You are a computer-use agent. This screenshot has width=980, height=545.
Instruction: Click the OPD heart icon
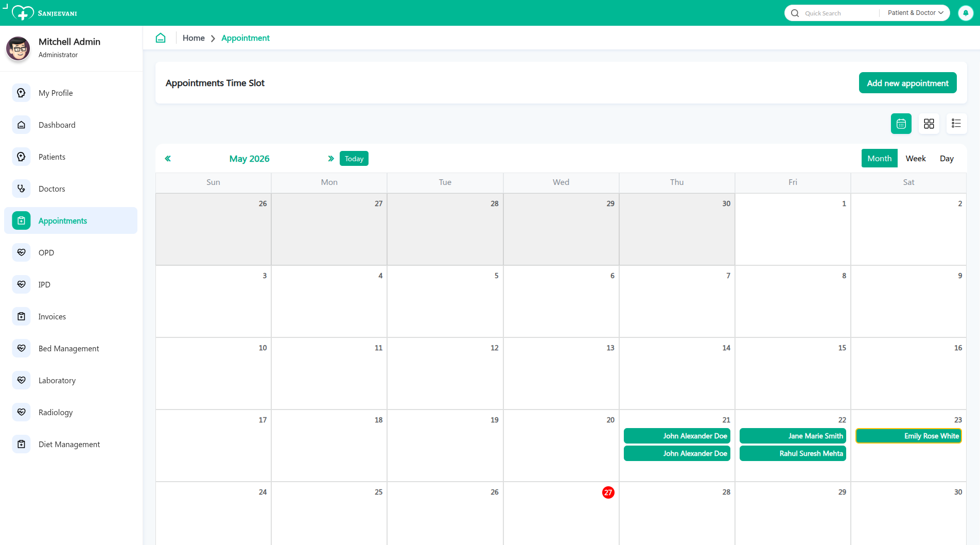pos(21,252)
